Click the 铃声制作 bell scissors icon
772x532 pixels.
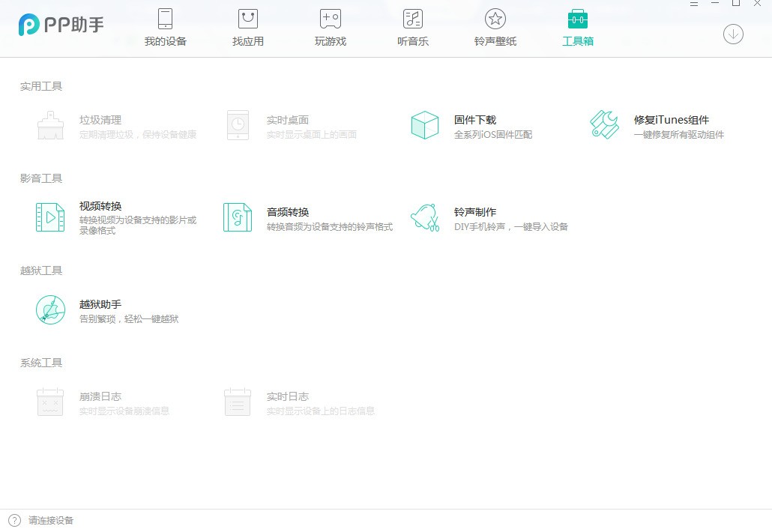(425, 217)
